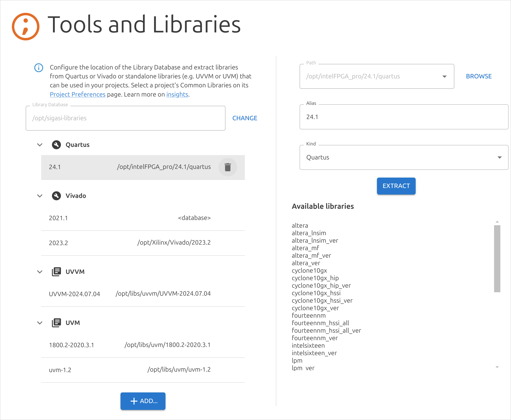
Task: Click 'cyclone10gx_ver' in the list
Action: 315,308
